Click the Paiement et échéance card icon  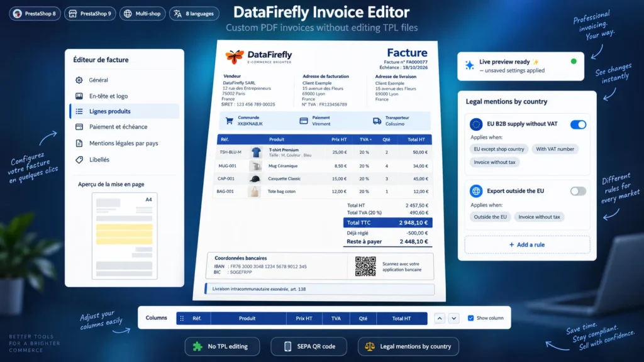coord(79,127)
